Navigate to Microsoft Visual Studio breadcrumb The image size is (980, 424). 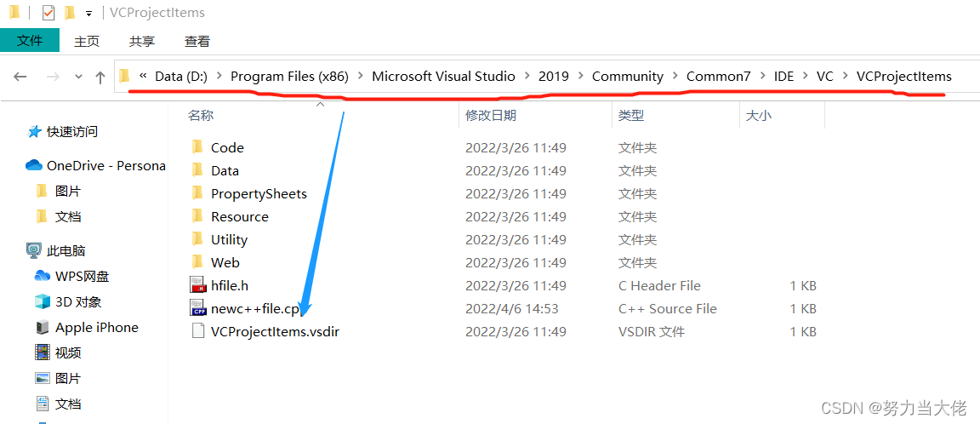pos(444,77)
